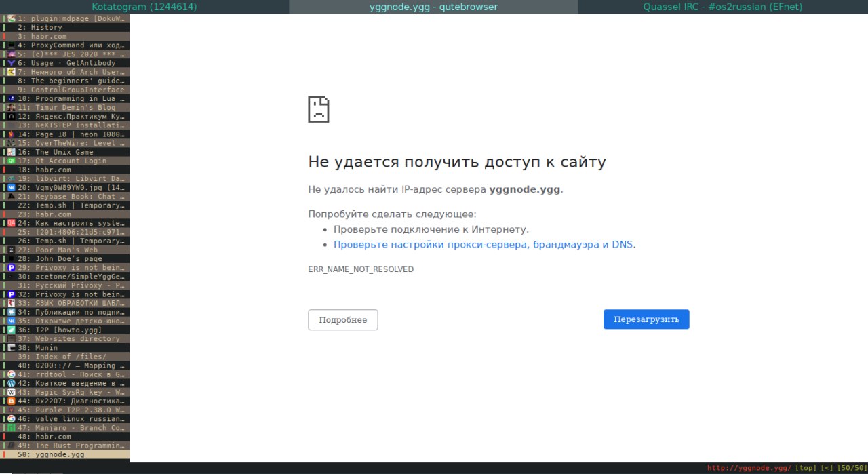This screenshot has width=868, height=474.
Task: Switch to tab 48 habr.com
Action: 65,436
